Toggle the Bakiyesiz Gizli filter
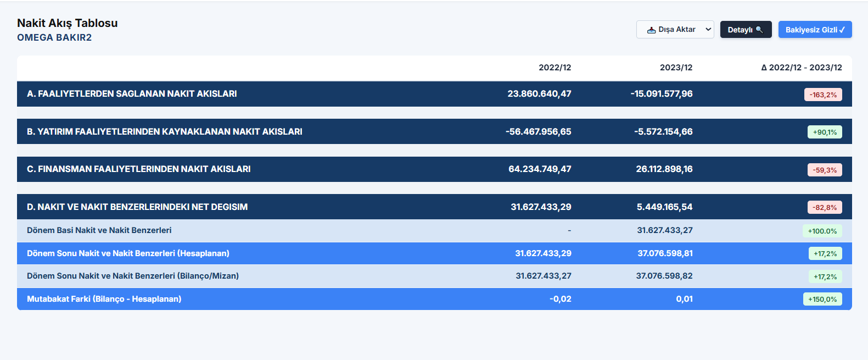 point(815,30)
